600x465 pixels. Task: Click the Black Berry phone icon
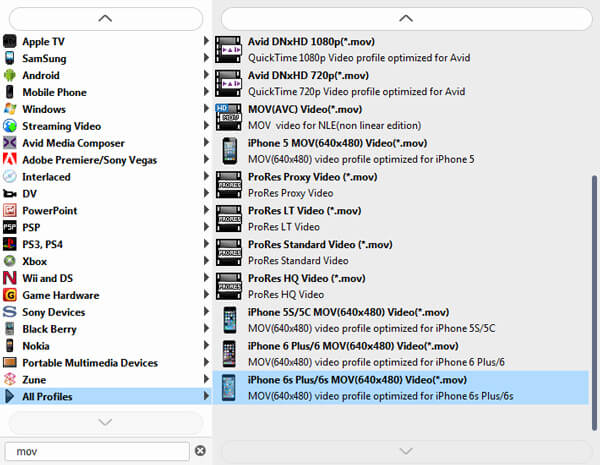tap(10, 329)
